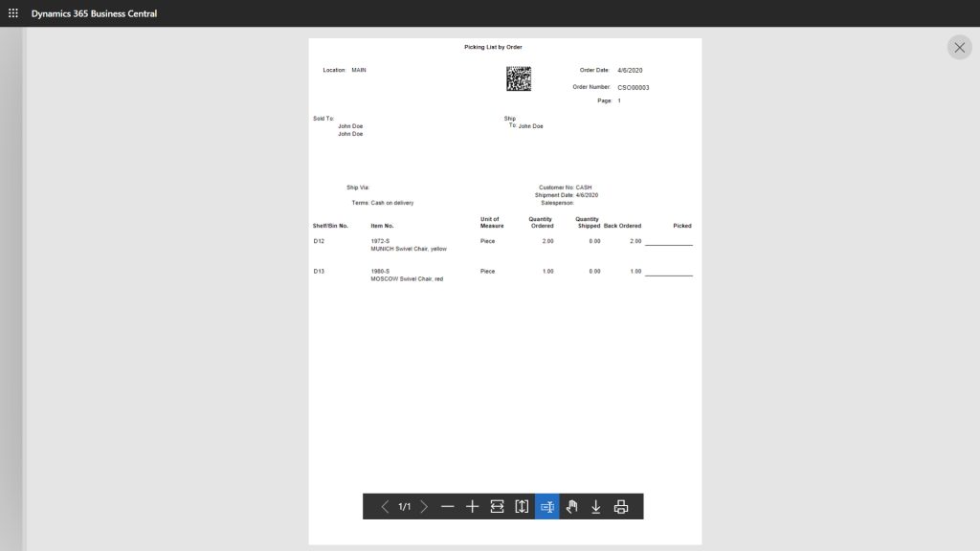Click the Picking List by Order heading
The height and width of the screenshot is (551, 980).
(493, 47)
